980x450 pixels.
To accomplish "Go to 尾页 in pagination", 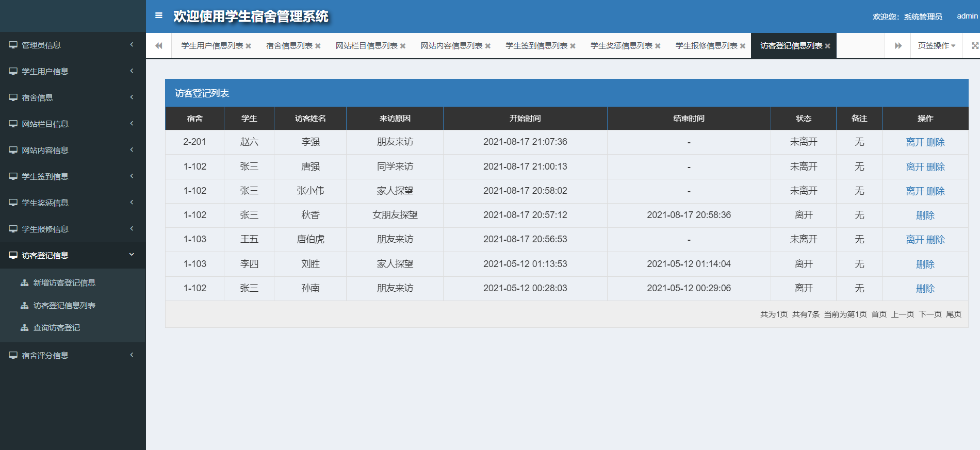I will pyautogui.click(x=954, y=314).
